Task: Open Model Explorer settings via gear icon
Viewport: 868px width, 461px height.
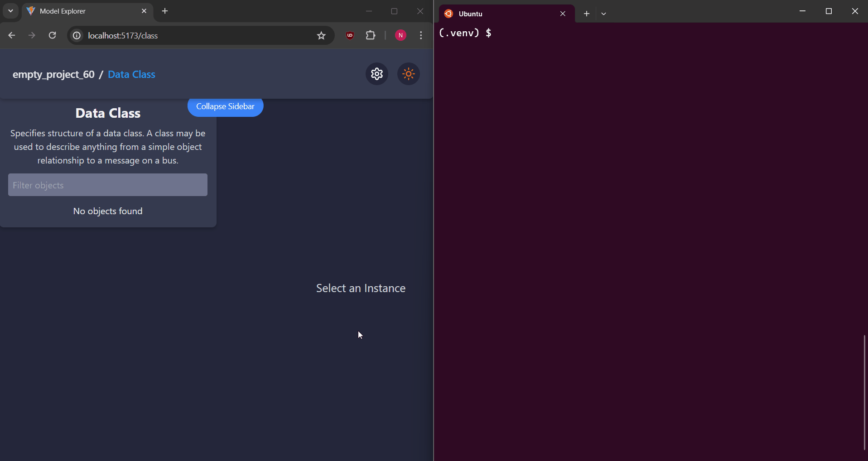Action: pyautogui.click(x=377, y=74)
